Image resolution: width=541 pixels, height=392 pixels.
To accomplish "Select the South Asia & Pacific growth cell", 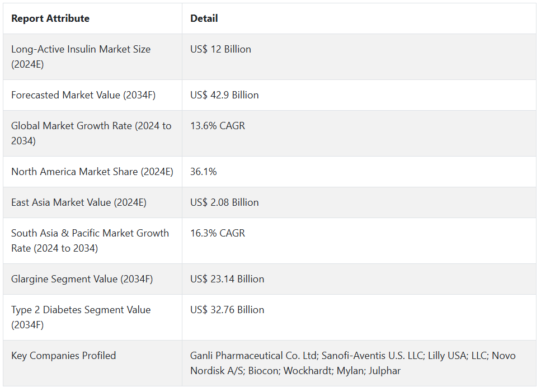I will [x=90, y=240].
